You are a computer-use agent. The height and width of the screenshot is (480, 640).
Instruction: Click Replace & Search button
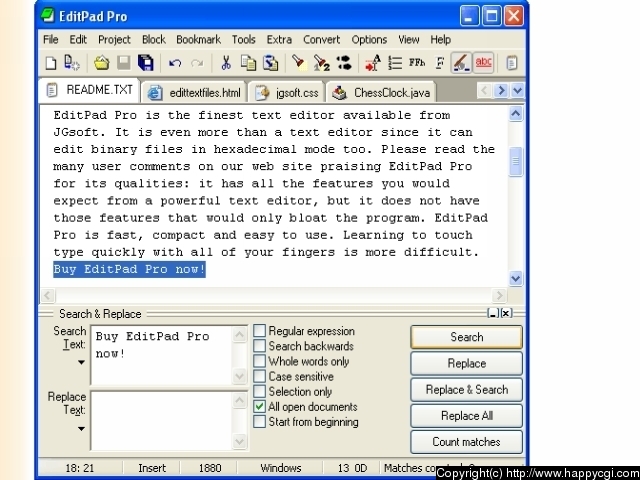point(467,389)
